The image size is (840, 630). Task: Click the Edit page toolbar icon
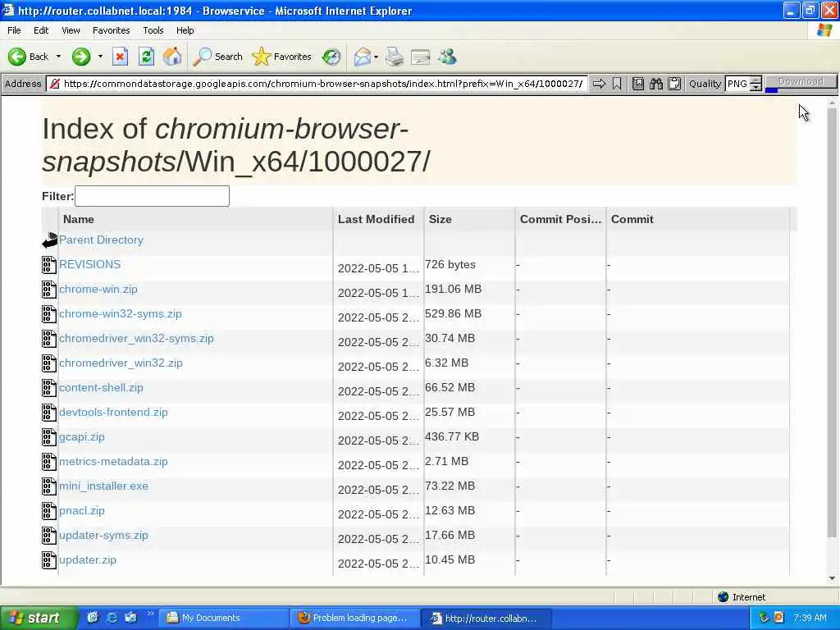coord(421,57)
